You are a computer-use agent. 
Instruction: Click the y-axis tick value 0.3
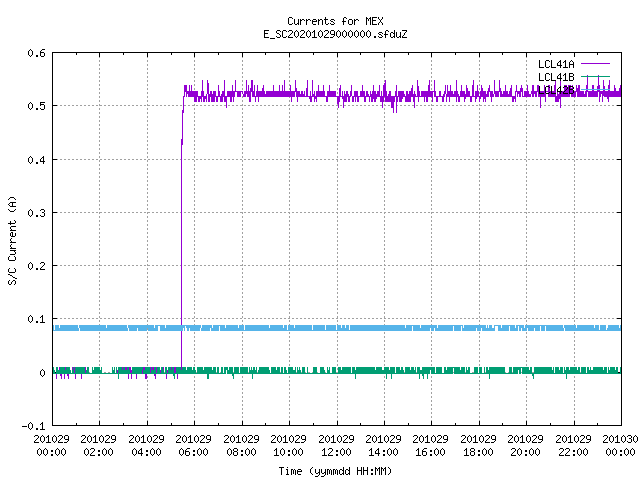[36, 213]
